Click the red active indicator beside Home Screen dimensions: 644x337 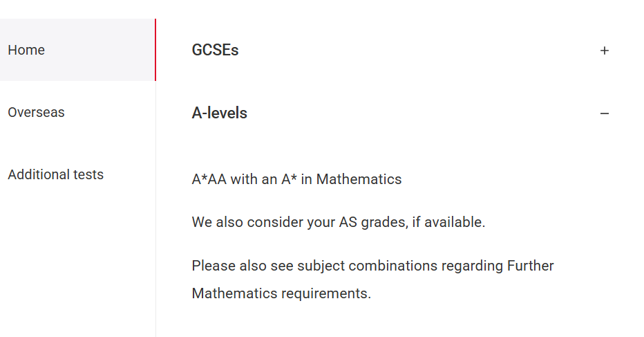[155, 50]
